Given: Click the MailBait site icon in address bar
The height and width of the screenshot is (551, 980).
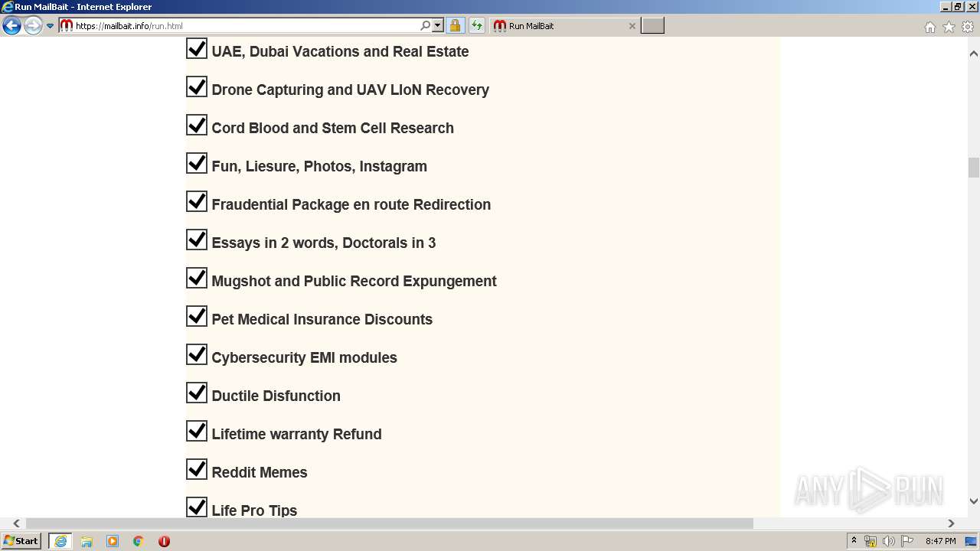Looking at the screenshot, I should click(67, 26).
